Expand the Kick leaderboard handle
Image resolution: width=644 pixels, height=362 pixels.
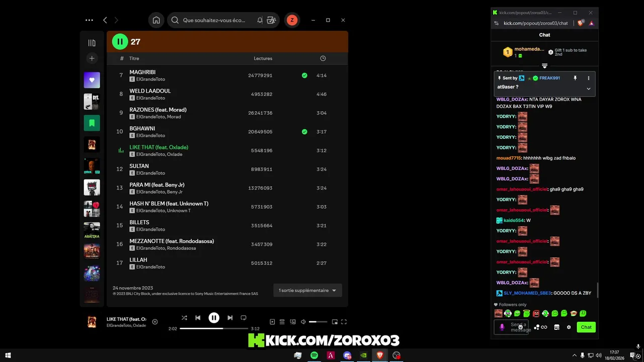click(x=544, y=66)
